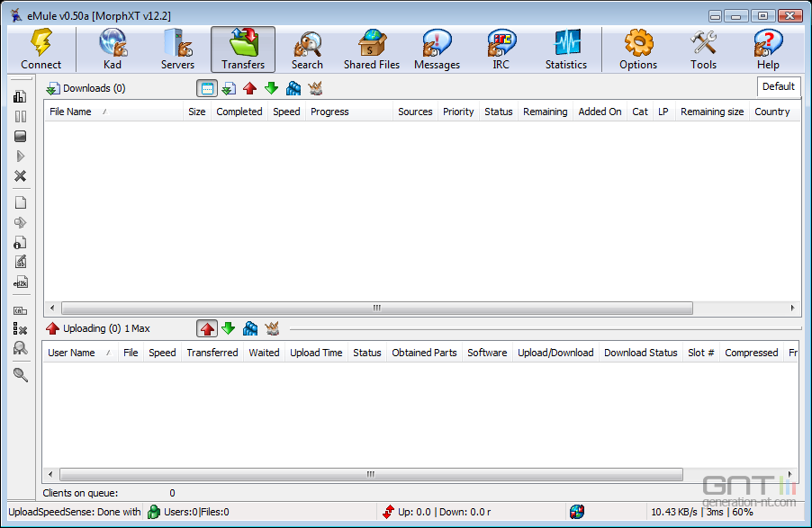Open the Default category selector

click(778, 86)
